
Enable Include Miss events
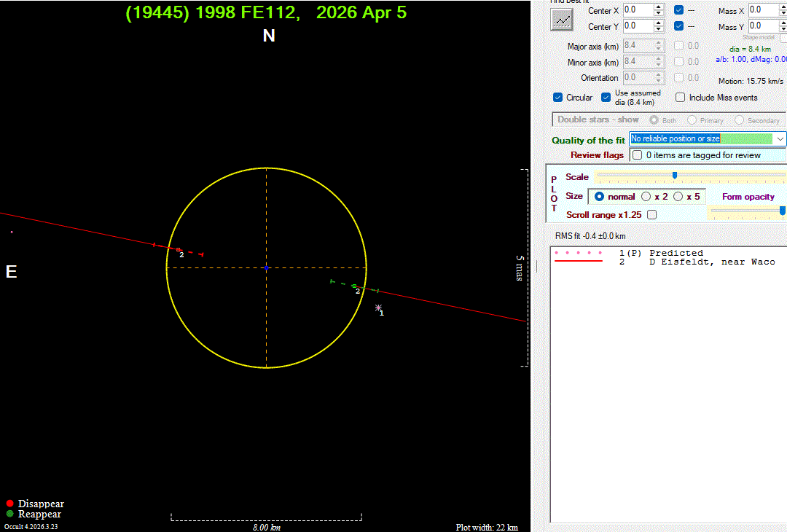681,98
